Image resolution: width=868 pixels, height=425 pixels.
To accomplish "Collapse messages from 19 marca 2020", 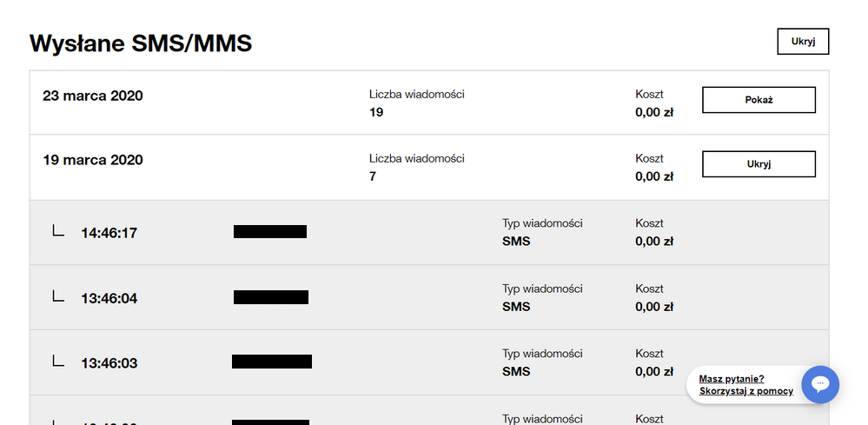I will [x=758, y=164].
